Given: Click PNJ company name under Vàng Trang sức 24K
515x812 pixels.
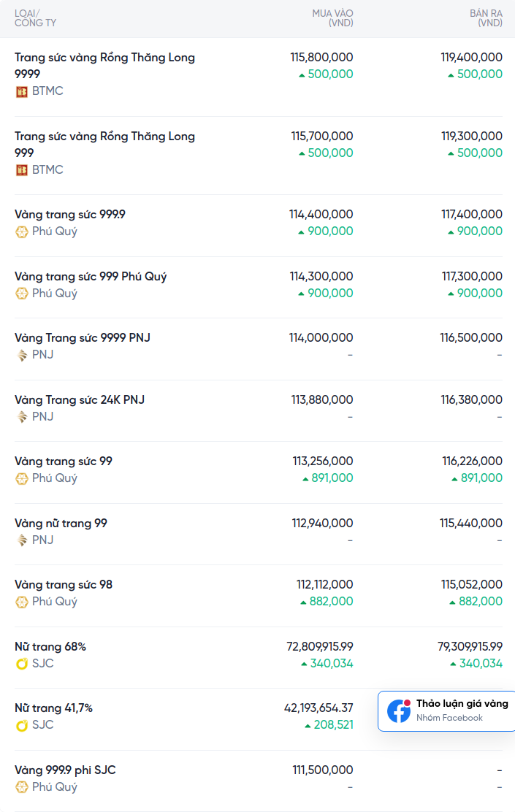Looking at the screenshot, I should click(42, 417).
